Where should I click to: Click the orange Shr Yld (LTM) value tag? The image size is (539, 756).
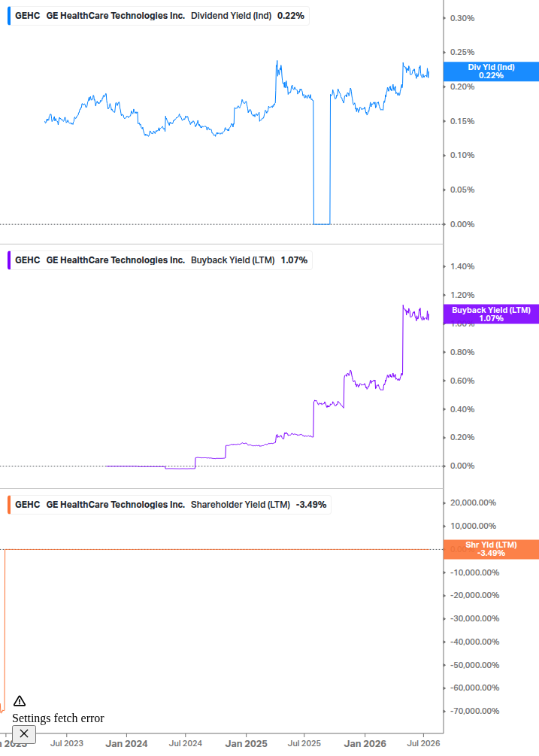pos(491,549)
